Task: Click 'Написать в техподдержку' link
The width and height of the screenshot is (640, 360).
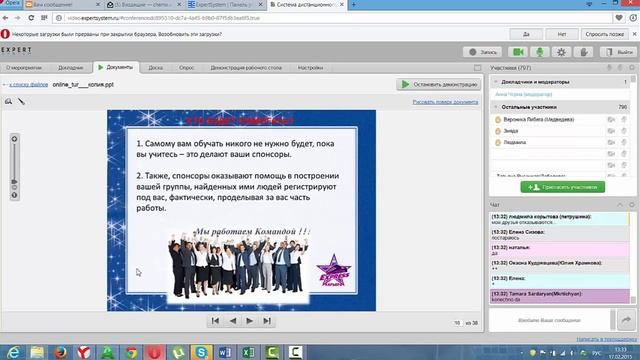Action: click(x=607, y=339)
